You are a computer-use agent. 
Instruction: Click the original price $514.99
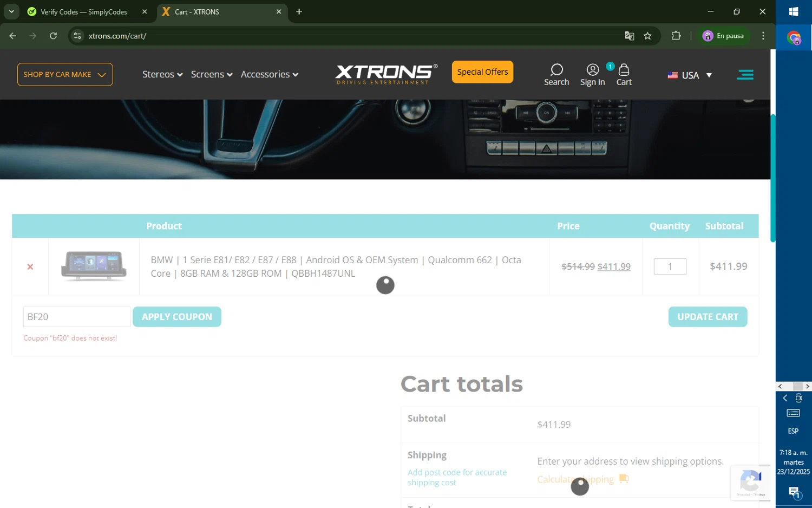click(x=578, y=266)
